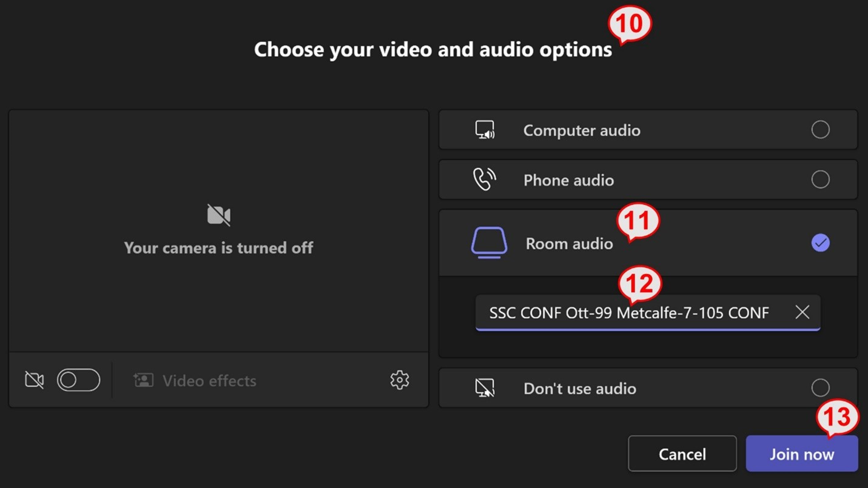Select the Don't use audio radio button
868x488 pixels.
(820, 387)
